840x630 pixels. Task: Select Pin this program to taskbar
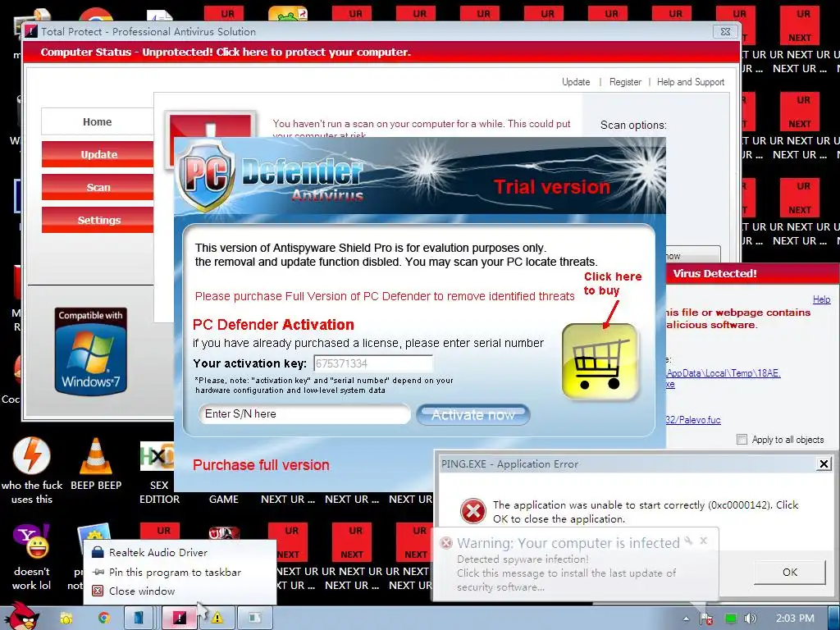point(175,572)
